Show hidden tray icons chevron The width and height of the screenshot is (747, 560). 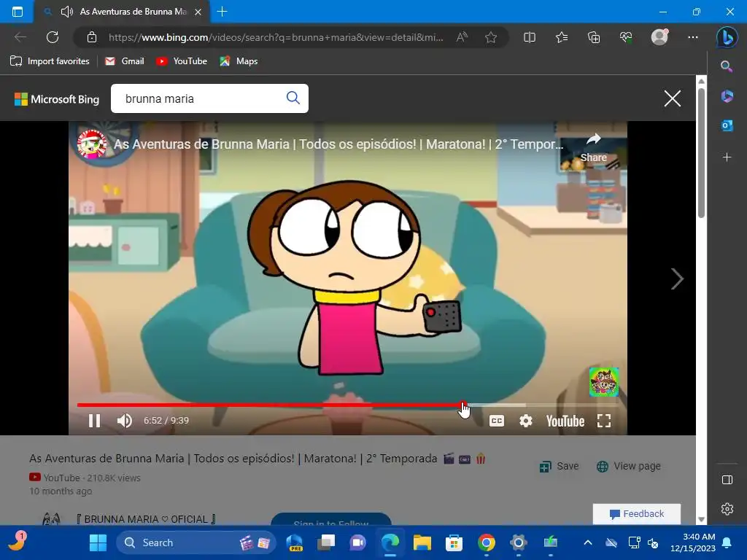588,542
